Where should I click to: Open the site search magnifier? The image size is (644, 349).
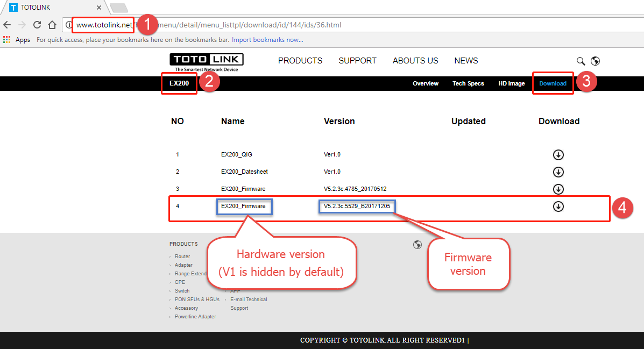tap(581, 61)
